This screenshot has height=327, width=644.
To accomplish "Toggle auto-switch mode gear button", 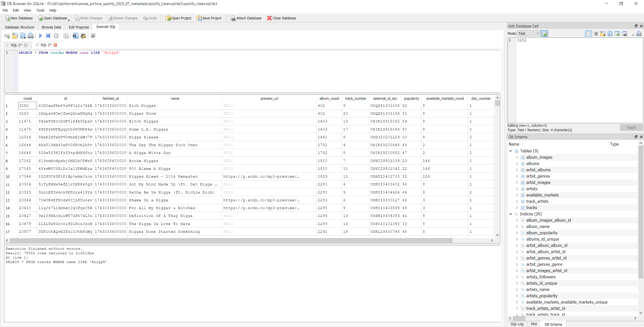I will point(545,34).
